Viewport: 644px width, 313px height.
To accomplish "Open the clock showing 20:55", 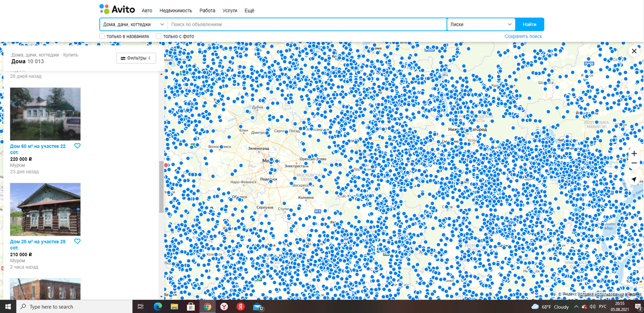I will 620,307.
